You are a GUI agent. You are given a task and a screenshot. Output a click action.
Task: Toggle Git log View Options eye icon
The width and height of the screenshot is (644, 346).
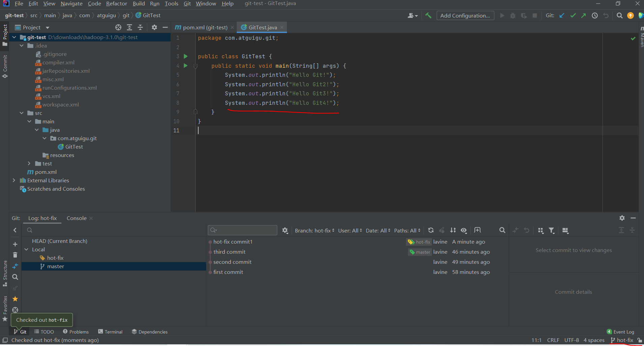coord(464,230)
